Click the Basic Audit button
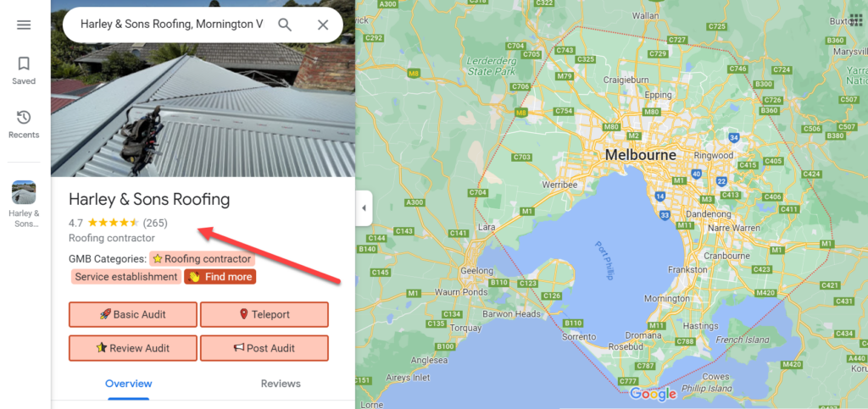This screenshot has width=868, height=409. coord(133,314)
